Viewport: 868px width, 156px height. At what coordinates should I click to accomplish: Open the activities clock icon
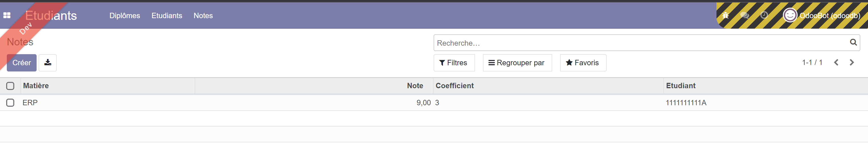pos(764,15)
